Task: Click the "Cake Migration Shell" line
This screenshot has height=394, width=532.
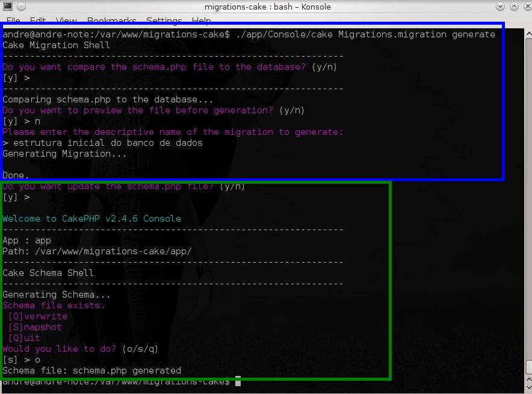Action: [57, 45]
